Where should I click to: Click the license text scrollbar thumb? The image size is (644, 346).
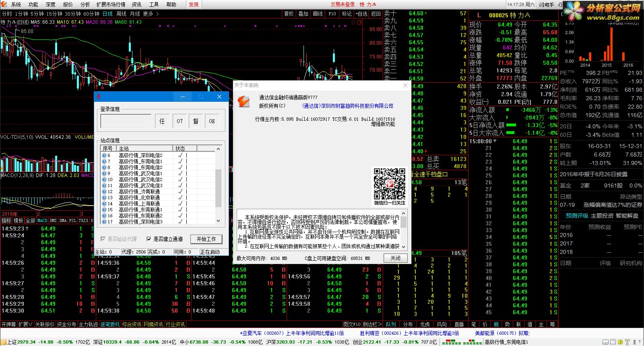coord(404,222)
